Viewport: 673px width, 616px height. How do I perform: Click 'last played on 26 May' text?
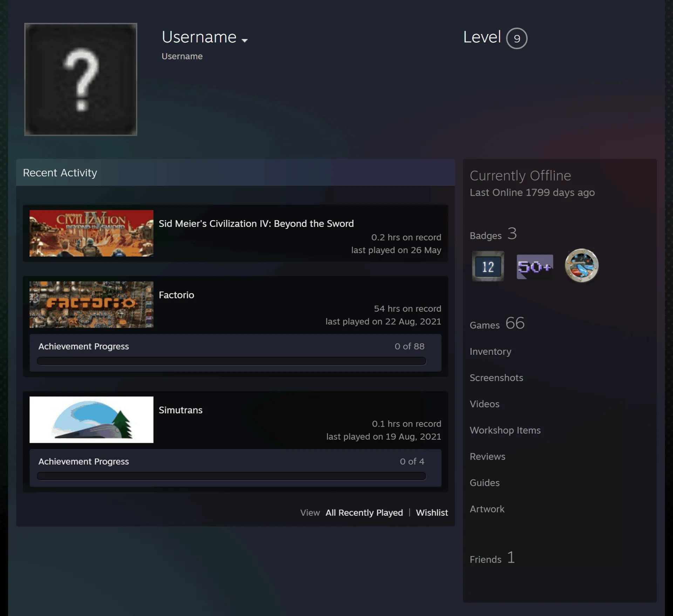pyautogui.click(x=396, y=250)
